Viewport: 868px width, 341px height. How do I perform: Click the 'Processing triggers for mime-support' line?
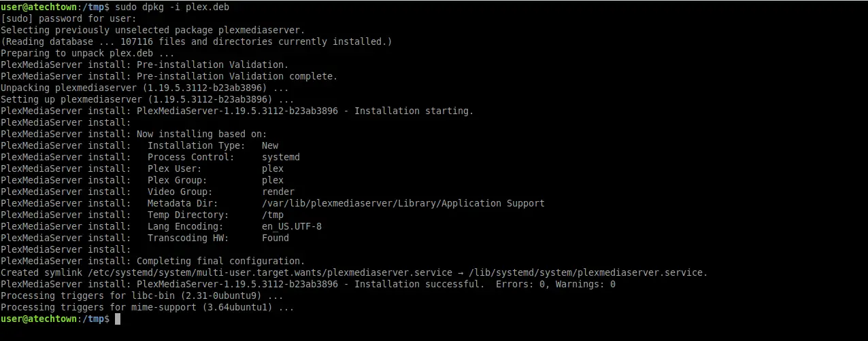148,307
